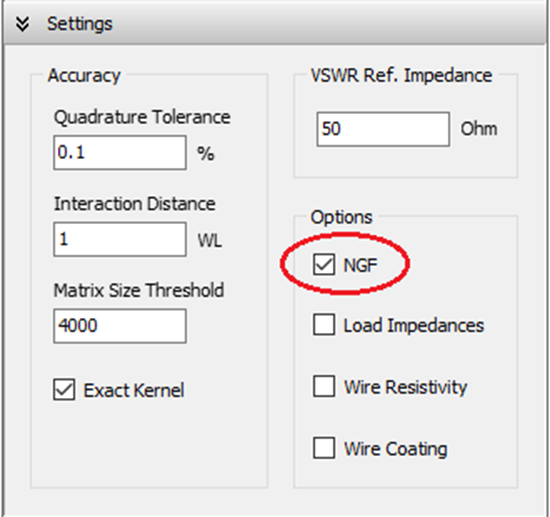Click the NGF label text

pyautogui.click(x=360, y=265)
